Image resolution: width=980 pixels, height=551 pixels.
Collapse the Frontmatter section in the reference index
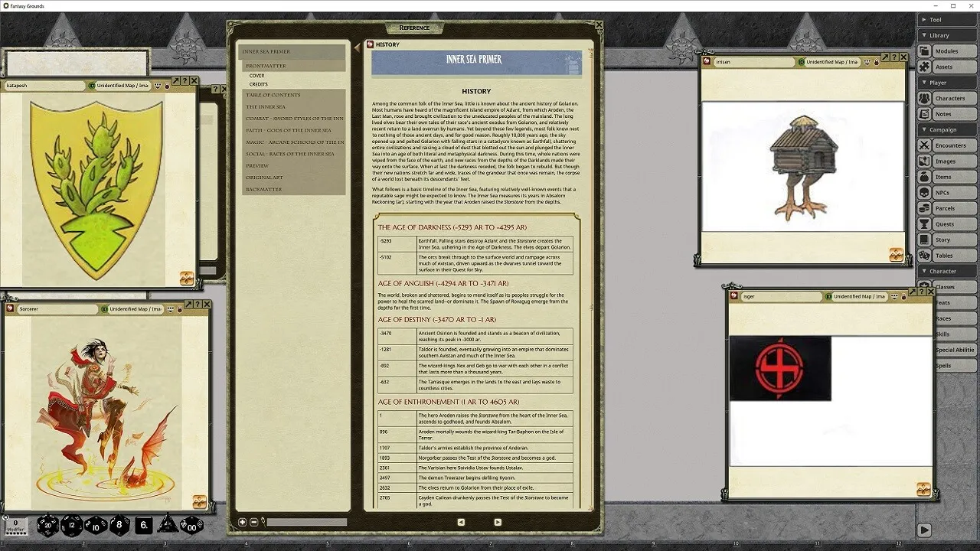(x=294, y=66)
